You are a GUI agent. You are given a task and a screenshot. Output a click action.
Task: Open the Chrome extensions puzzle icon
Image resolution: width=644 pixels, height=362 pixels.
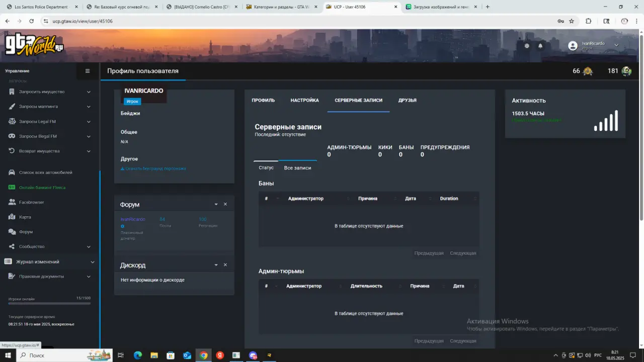[x=588, y=21]
